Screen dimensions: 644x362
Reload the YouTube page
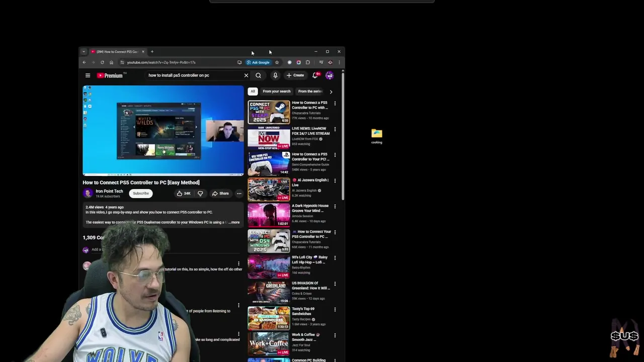click(x=102, y=62)
